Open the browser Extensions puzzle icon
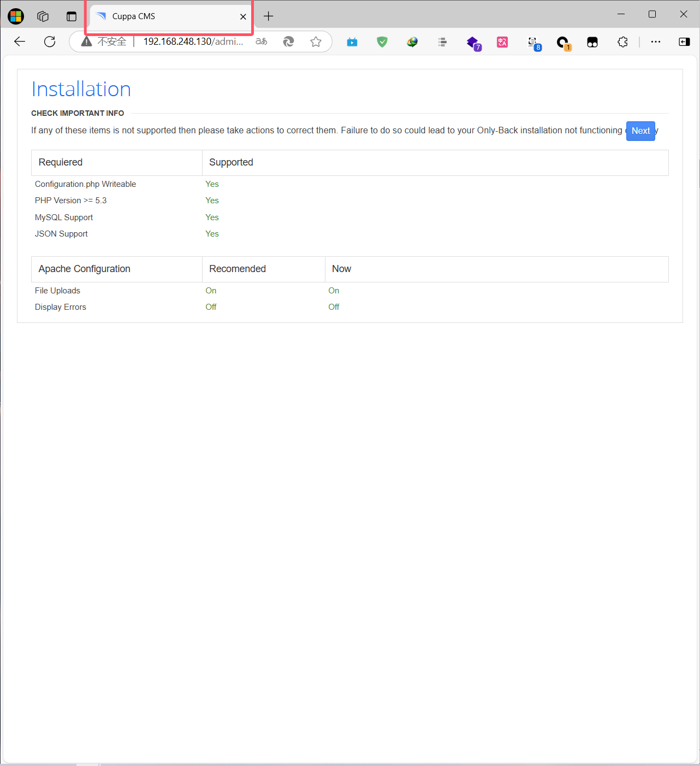This screenshot has height=766, width=700. tap(622, 42)
